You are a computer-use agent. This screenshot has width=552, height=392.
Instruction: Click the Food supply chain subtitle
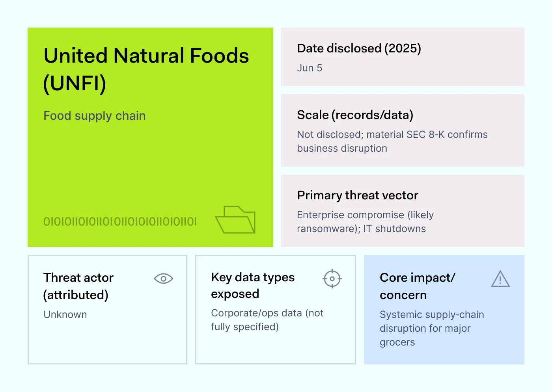click(95, 116)
